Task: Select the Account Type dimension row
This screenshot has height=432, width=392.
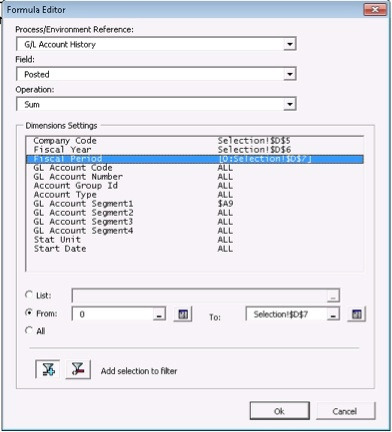Action: 195,195
